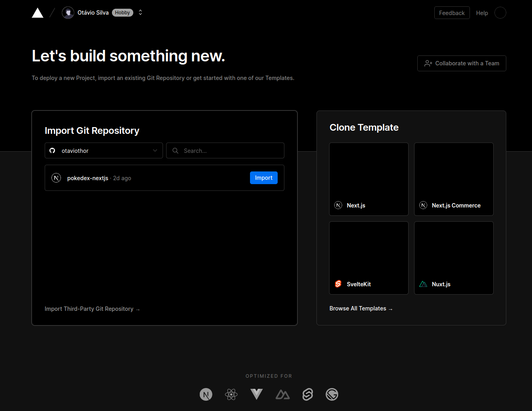This screenshot has width=532, height=411.
Task: Click the GitHub icon in namespace selector
Action: 52,150
